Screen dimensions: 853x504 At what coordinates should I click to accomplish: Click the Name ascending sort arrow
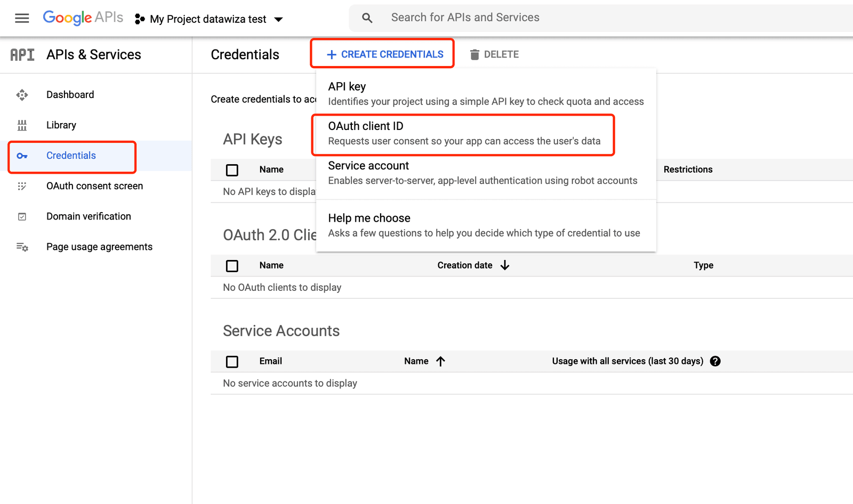click(x=440, y=361)
